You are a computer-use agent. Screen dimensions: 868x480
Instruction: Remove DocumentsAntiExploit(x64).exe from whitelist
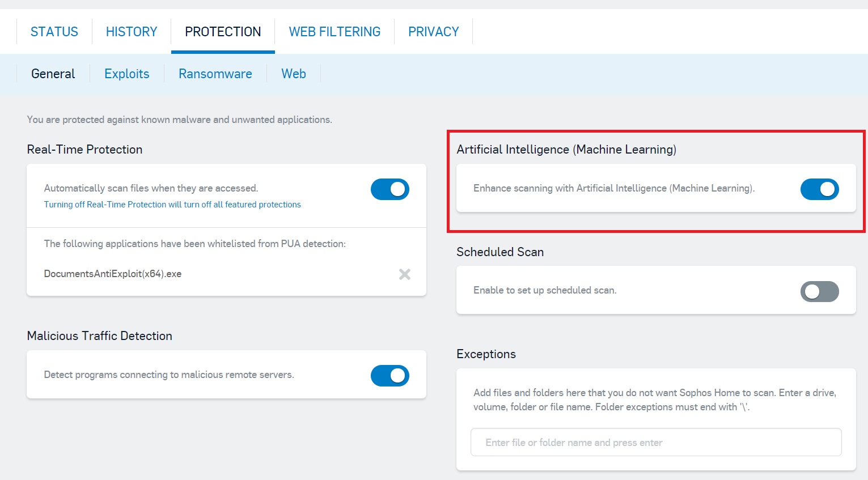click(x=404, y=274)
